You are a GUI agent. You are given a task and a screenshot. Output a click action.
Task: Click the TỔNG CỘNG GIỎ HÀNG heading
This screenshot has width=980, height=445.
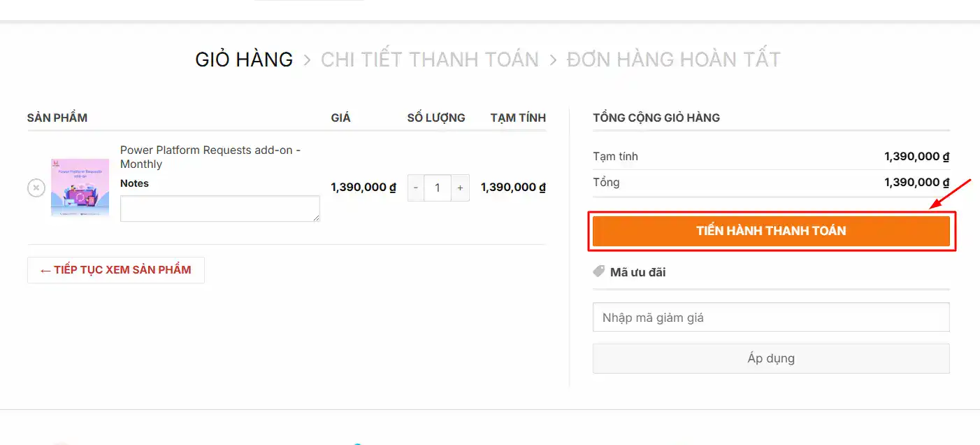pos(656,118)
